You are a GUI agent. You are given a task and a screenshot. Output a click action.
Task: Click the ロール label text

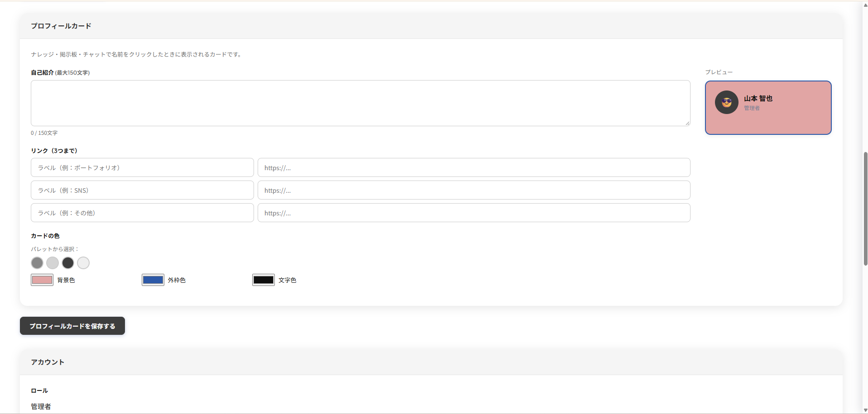coord(39,390)
